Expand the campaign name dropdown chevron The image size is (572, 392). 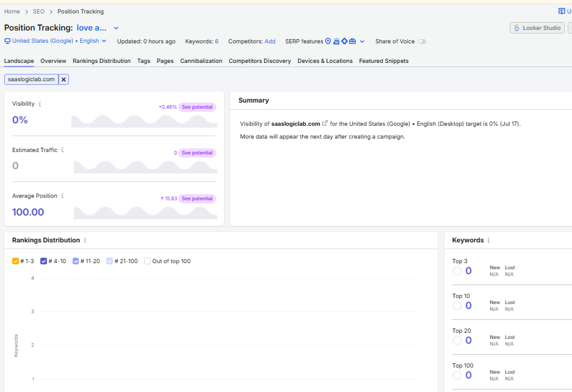pyautogui.click(x=116, y=28)
